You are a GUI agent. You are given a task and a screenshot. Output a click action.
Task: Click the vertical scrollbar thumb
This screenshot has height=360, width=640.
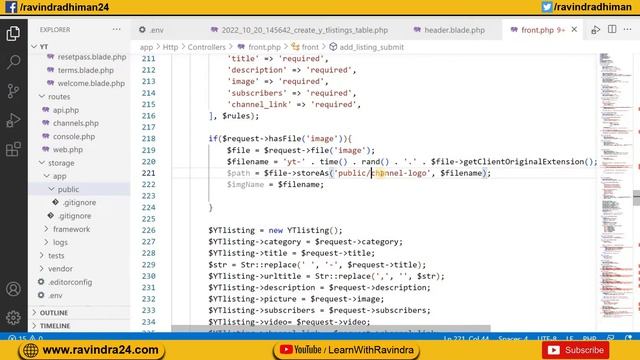coord(636,198)
